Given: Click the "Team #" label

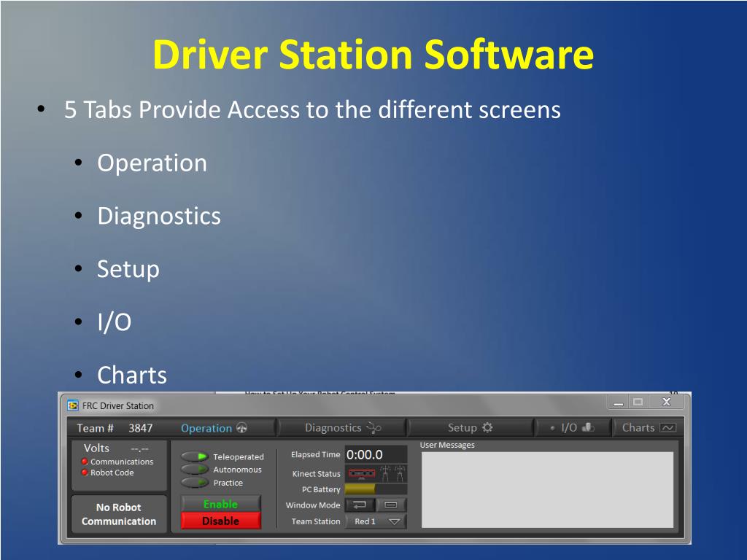Looking at the screenshot, I should (96, 428).
